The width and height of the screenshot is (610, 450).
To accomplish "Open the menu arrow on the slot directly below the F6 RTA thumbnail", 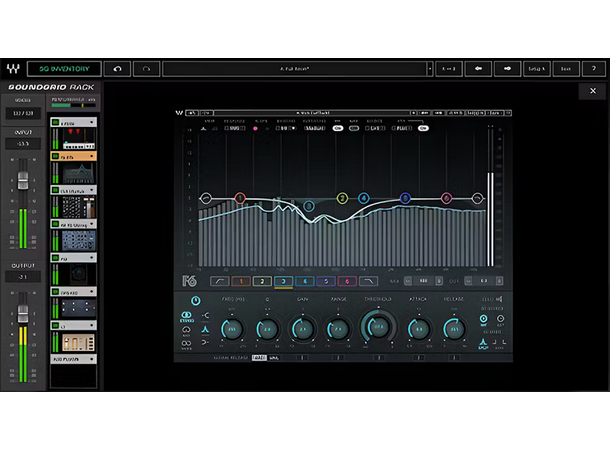I will pos(92,191).
